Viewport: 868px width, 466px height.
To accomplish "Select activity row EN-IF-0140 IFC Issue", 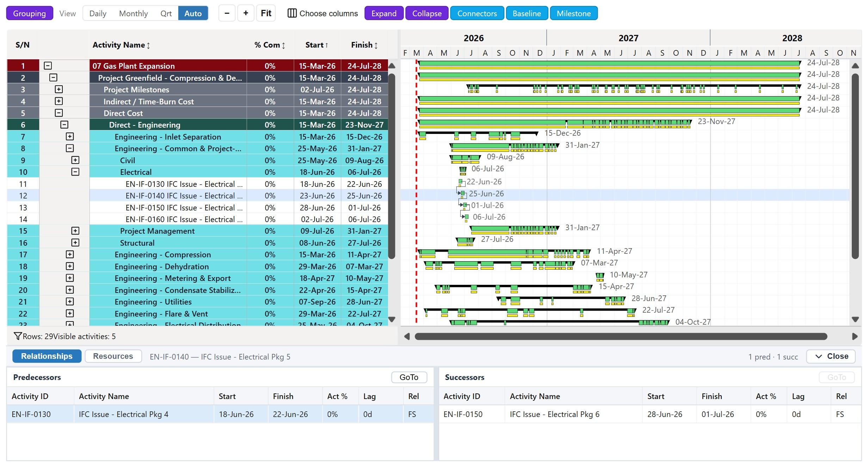I will pos(197,196).
